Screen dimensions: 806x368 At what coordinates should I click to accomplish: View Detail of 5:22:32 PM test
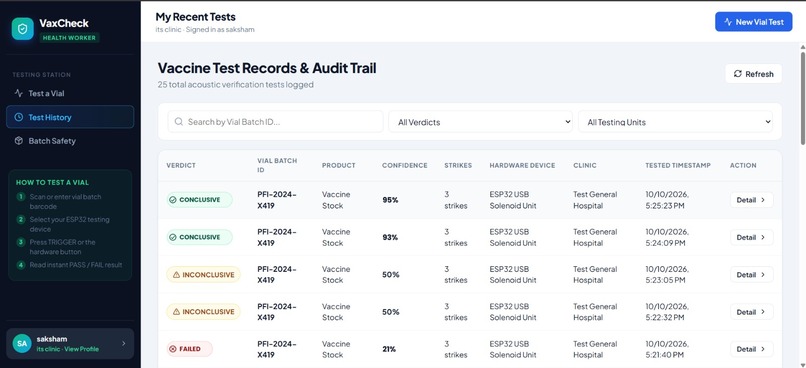click(752, 312)
